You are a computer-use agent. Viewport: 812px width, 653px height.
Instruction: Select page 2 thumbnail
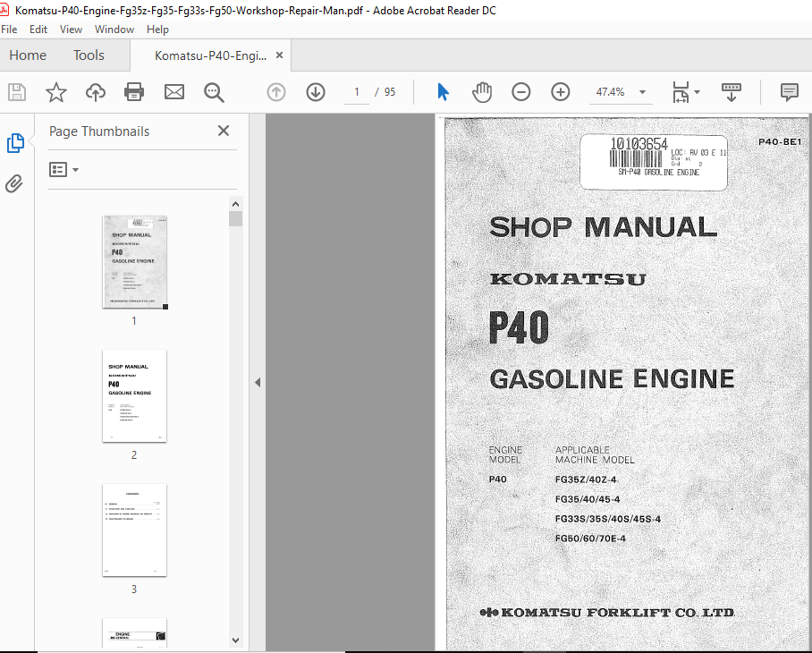coord(135,396)
